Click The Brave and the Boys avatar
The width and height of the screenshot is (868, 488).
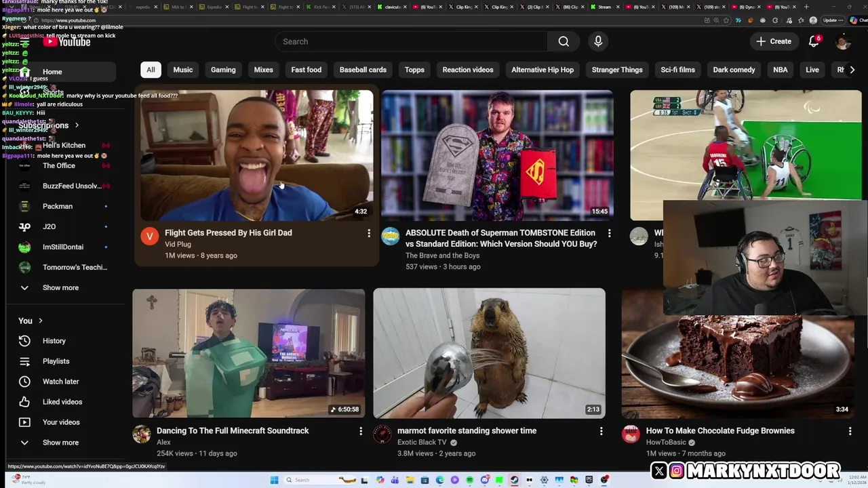pos(390,236)
